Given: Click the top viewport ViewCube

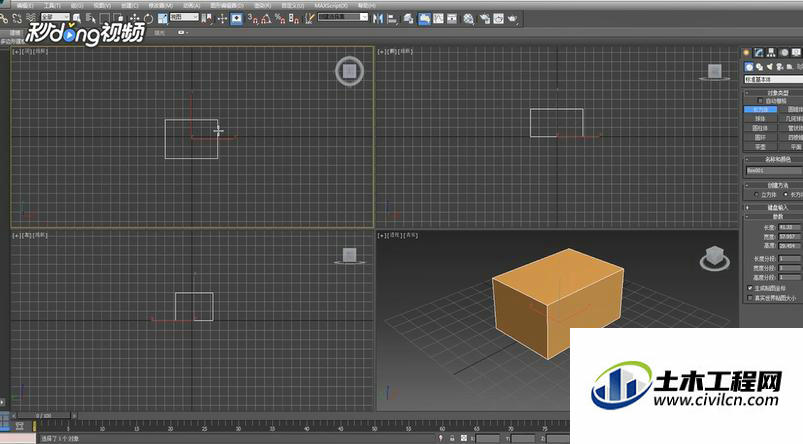Looking at the screenshot, I should [350, 71].
